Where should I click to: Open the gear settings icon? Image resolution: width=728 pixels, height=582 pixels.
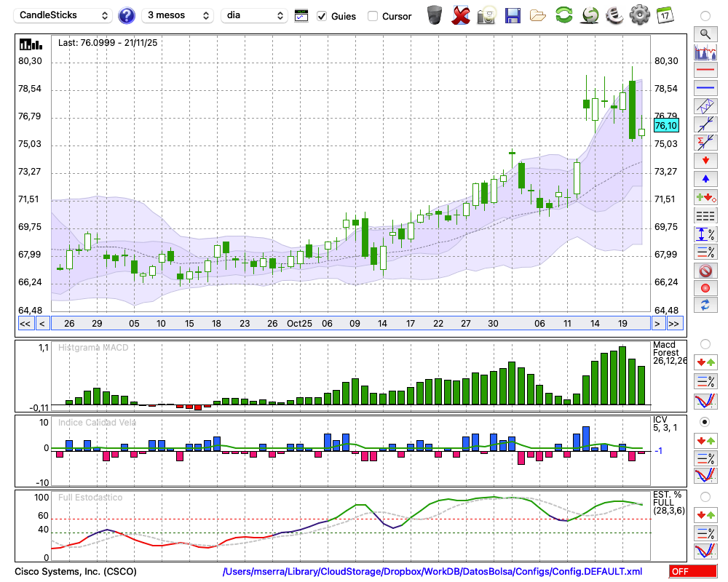coord(639,15)
